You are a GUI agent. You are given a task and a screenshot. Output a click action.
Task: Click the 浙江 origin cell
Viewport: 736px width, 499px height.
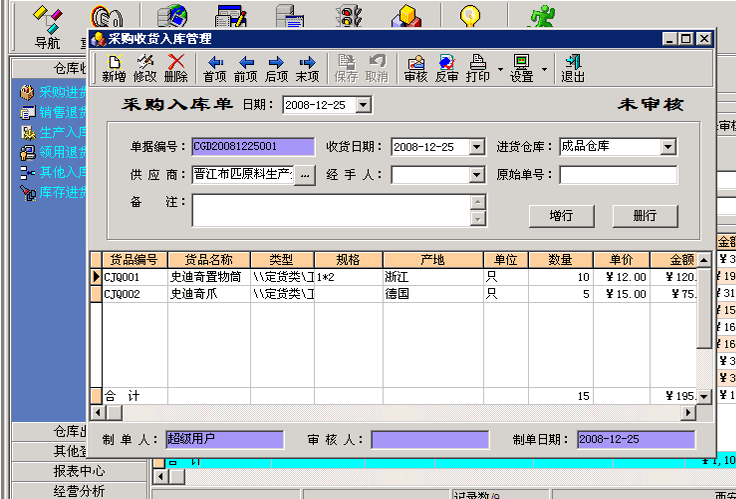tap(433, 277)
